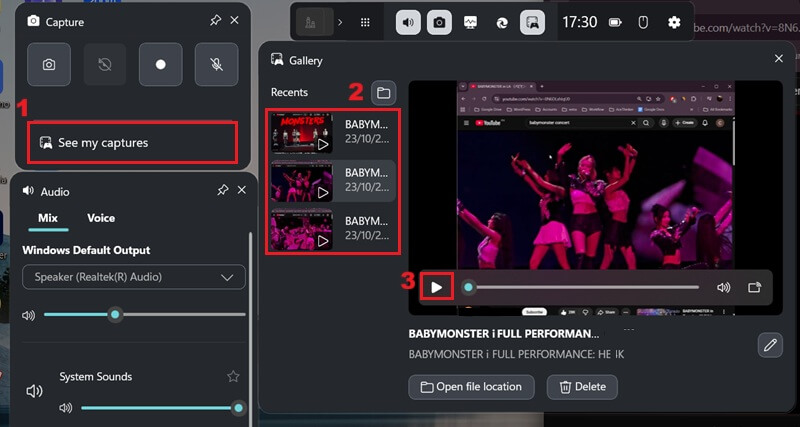The image size is (800, 427).
Task: Select the third BABYM... capture in Recents
Action: pos(333,229)
